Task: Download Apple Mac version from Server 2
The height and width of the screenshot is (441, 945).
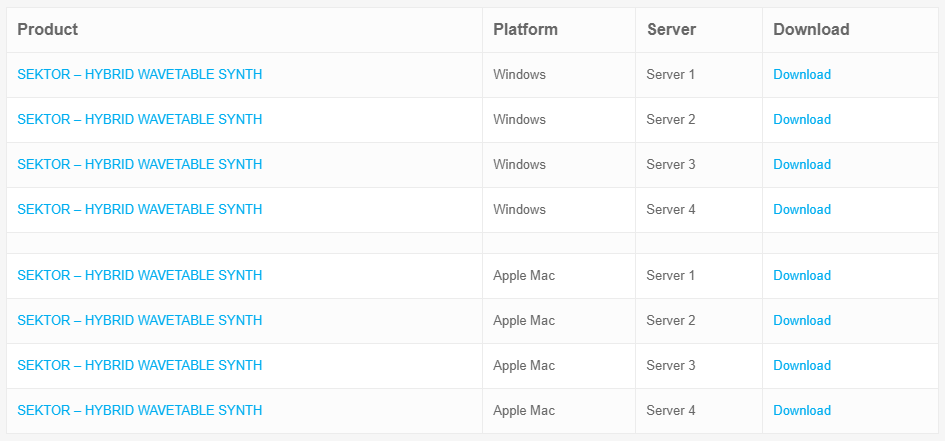Action: 801,321
